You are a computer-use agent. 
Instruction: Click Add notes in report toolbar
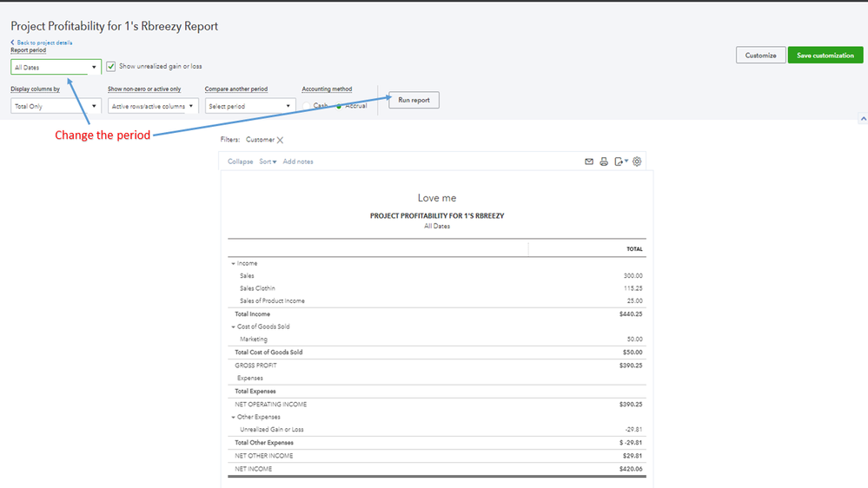tap(298, 162)
